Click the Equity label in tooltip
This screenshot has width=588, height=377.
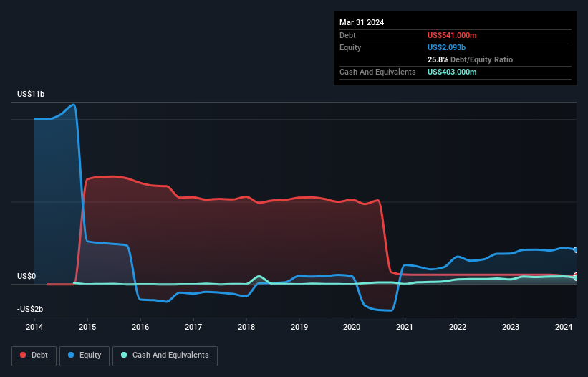pyautogui.click(x=350, y=47)
